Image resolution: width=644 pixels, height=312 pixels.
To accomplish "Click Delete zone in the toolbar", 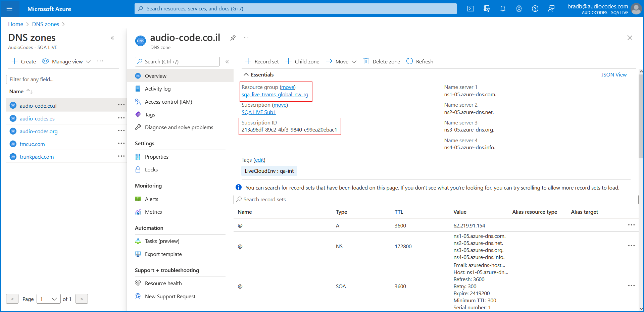I will click(382, 61).
